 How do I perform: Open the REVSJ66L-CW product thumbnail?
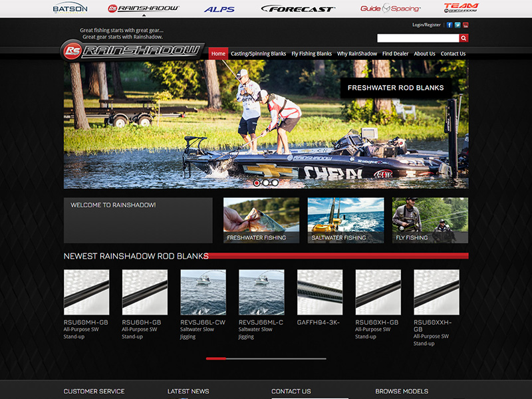tap(203, 292)
